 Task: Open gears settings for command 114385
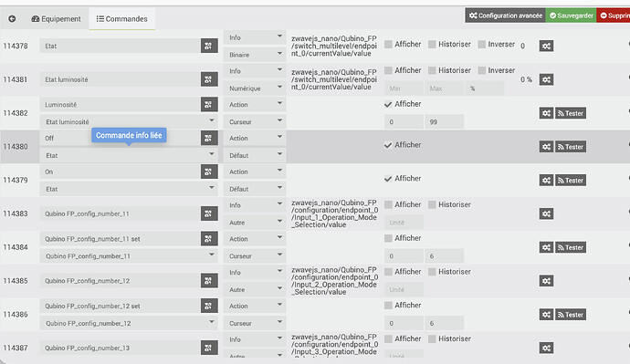[x=546, y=280]
